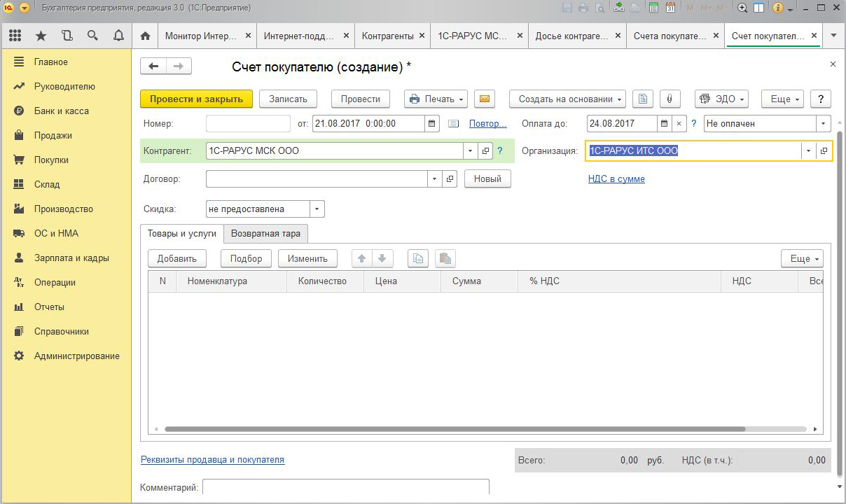This screenshot has height=504, width=846.
Task: Click the table horizontal scrollbar
Action: click(455, 429)
